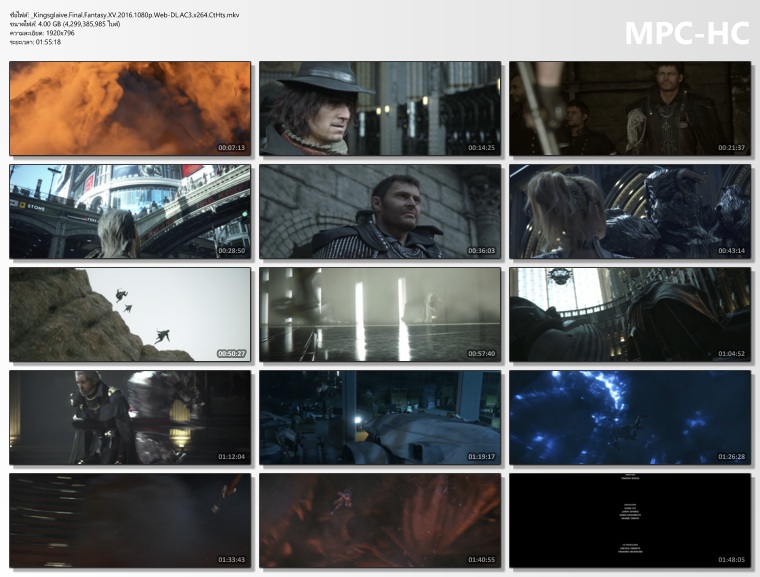Open the thumbnail stamped 00:14:25

tap(380, 109)
